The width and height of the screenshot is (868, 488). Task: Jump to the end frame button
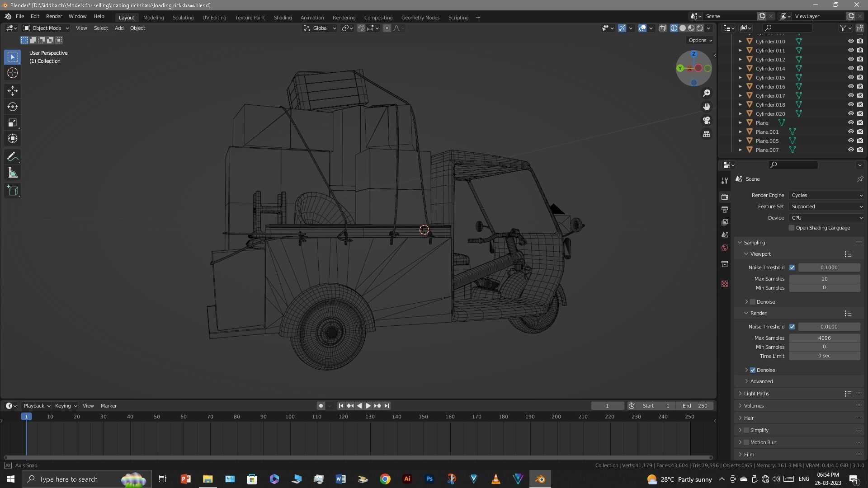coord(387,406)
